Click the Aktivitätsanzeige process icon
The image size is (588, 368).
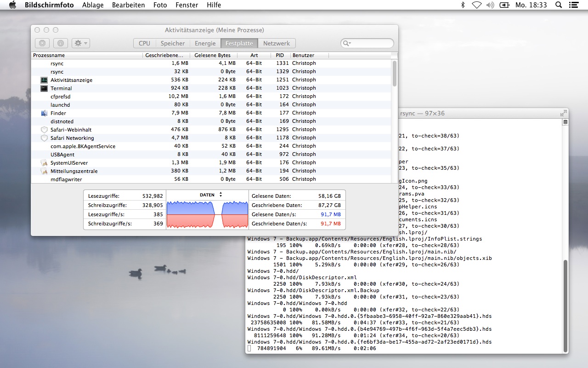point(44,80)
